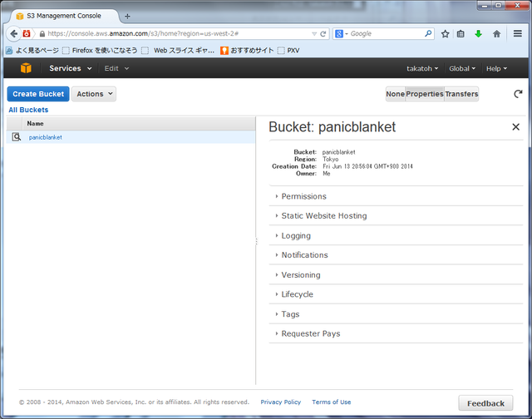Image resolution: width=532 pixels, height=419 pixels.
Task: Open the Firefox を使いこなそう bookmark
Action: (100, 50)
